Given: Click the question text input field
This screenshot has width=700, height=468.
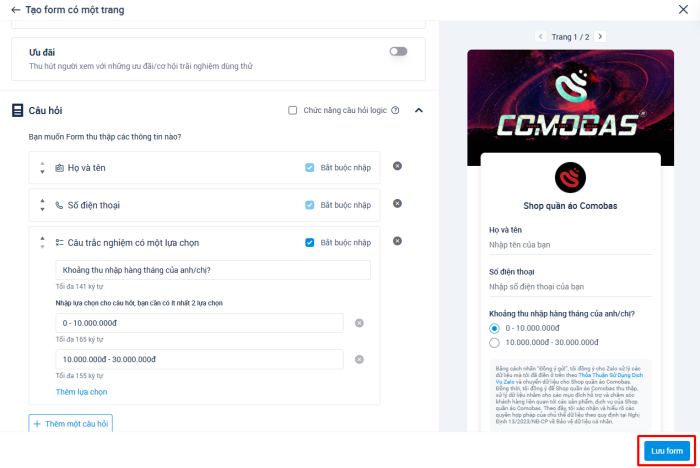Looking at the screenshot, I should (213, 270).
